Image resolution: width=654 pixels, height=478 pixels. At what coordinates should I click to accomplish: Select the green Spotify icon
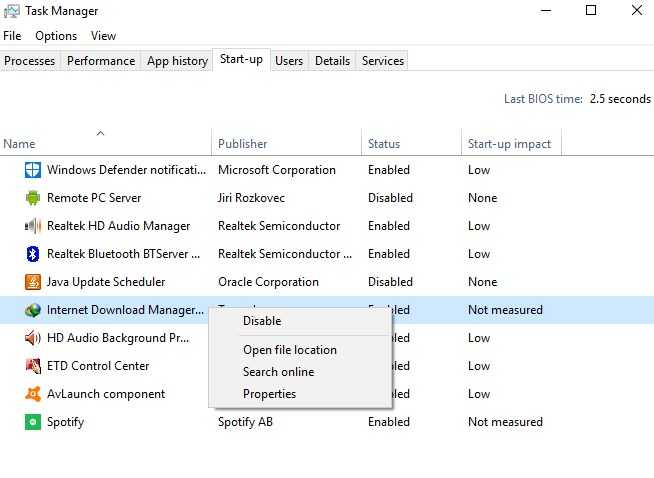click(32, 422)
